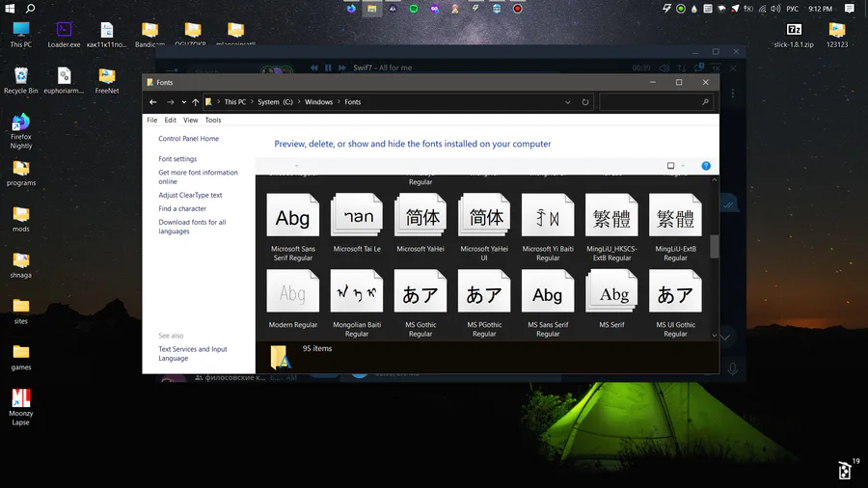
Task: Select the MS PGothic Regular font
Action: click(484, 304)
